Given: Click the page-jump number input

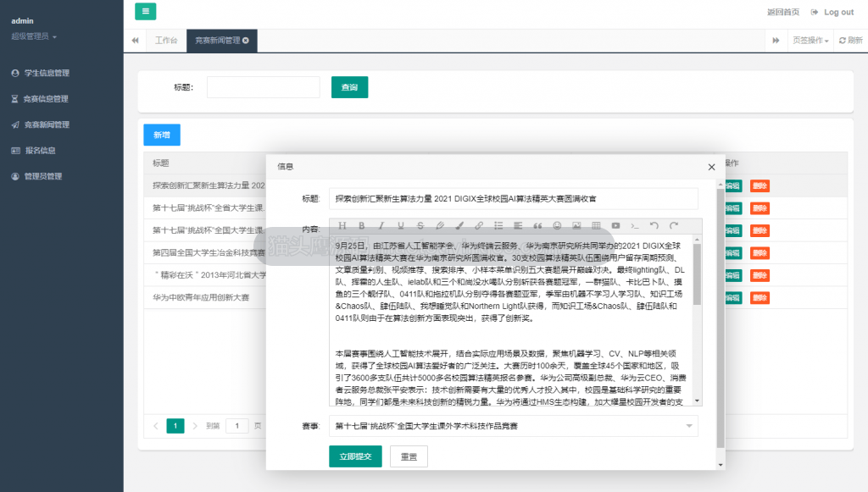Looking at the screenshot, I should [237, 426].
